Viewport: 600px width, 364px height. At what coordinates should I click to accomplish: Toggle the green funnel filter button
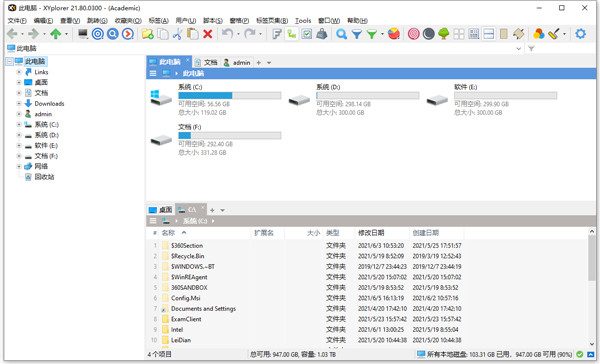coord(372,34)
